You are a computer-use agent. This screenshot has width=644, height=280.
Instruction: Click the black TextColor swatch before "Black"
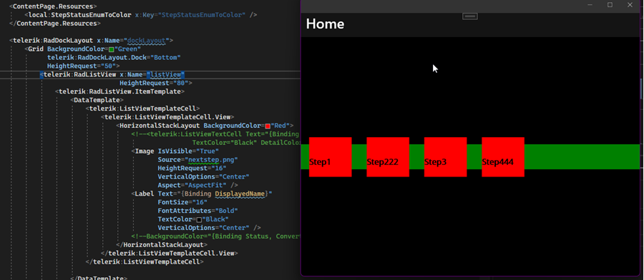[x=199, y=220]
